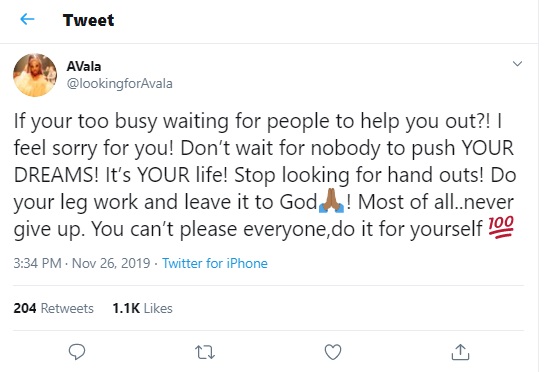Open the @lookingforAvala handle link
This screenshot has height=372, width=544.
click(119, 84)
